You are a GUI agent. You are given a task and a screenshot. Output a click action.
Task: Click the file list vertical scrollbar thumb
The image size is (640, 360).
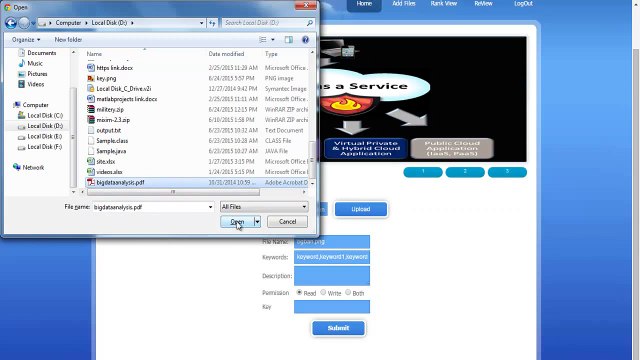[312, 159]
